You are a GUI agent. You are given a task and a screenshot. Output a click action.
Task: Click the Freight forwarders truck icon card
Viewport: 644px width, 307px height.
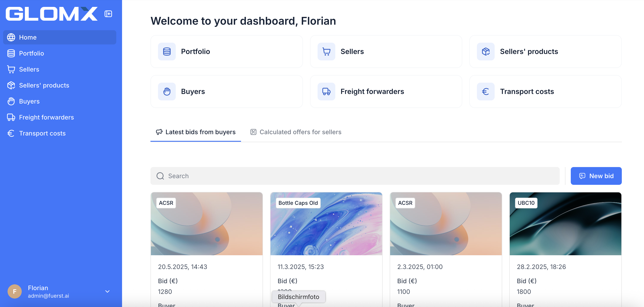[326, 92]
